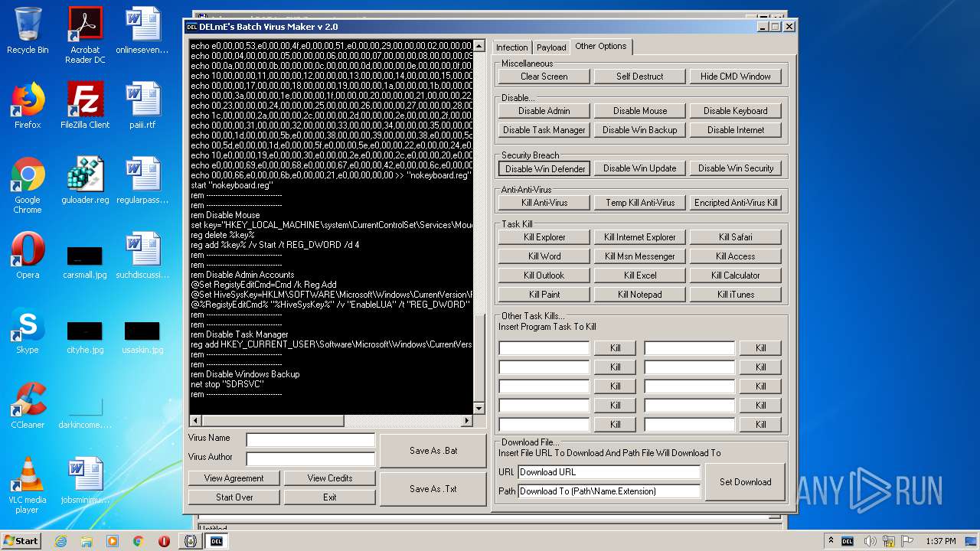Click the Hide CMD Window button
Viewport: 980px width, 551px height.
coord(735,77)
